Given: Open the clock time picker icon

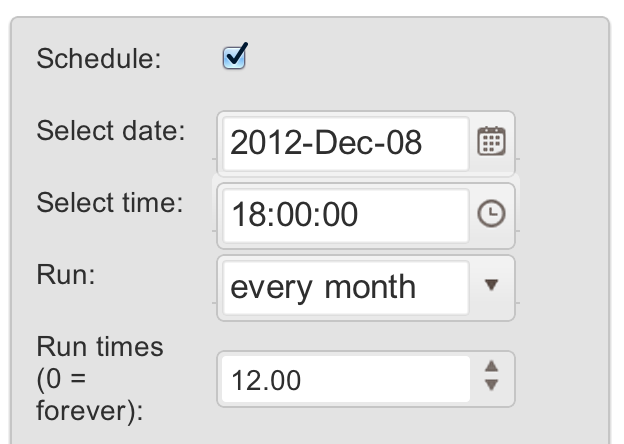Looking at the screenshot, I should click(x=491, y=214).
